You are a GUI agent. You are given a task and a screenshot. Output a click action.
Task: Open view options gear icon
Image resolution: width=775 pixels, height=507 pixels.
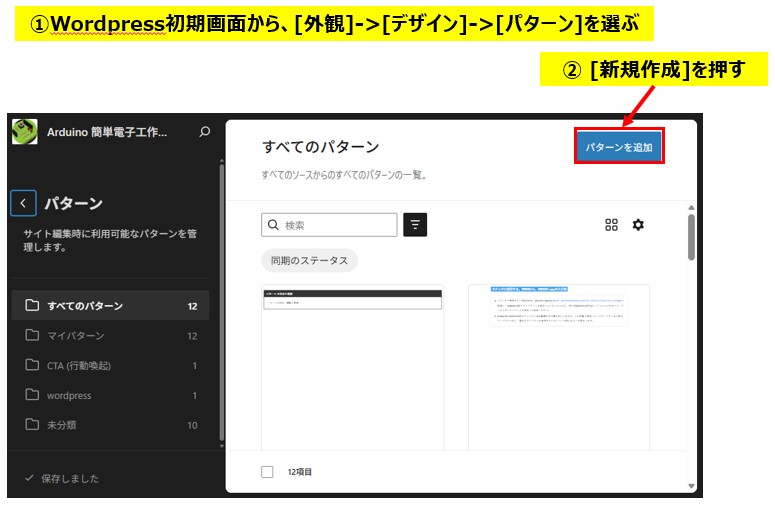pyautogui.click(x=638, y=225)
